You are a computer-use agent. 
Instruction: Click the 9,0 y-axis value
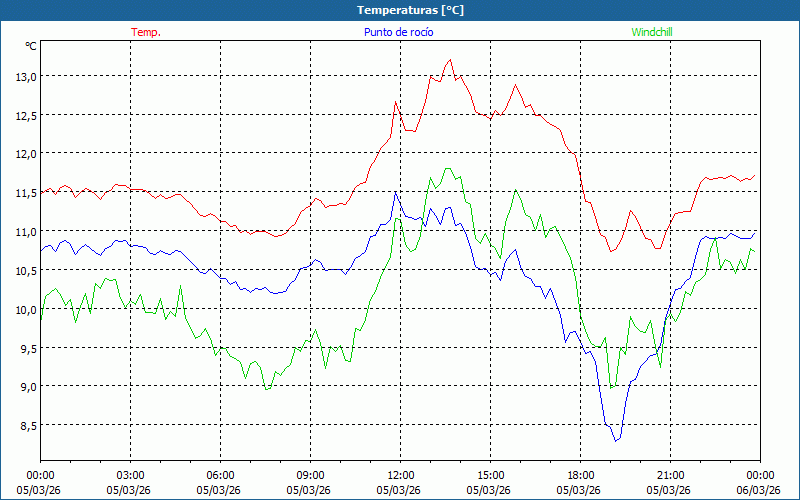click(x=25, y=387)
